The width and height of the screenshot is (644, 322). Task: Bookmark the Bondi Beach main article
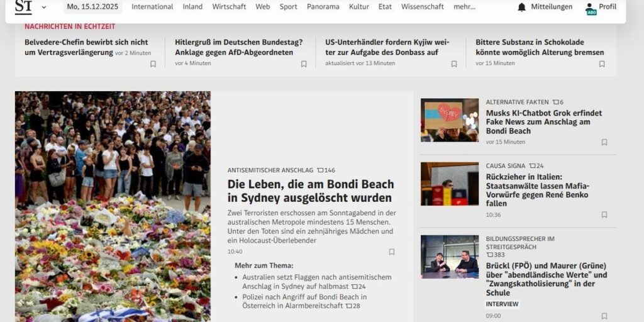(x=391, y=252)
